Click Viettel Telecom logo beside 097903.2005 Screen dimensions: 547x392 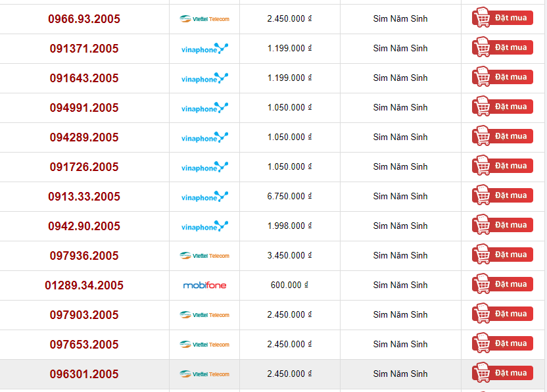pyautogui.click(x=204, y=315)
